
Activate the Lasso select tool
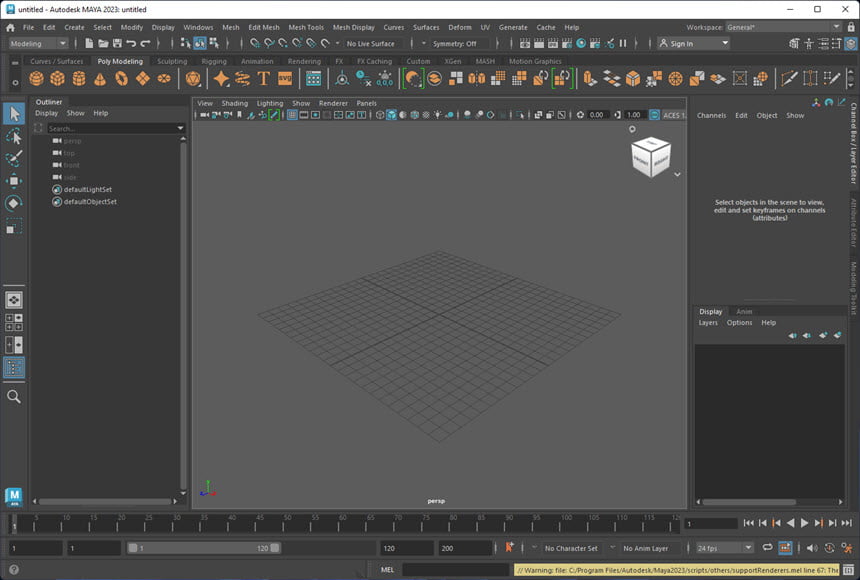[14, 136]
